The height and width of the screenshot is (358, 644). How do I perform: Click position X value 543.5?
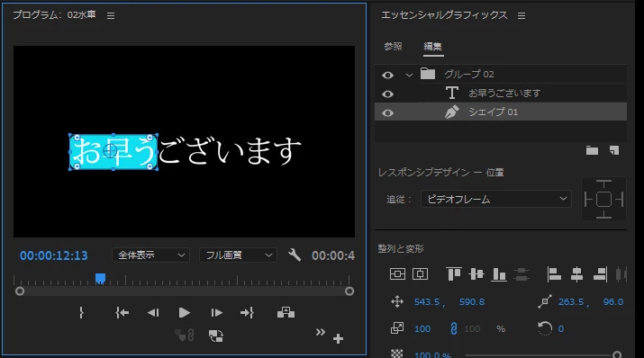point(427,302)
